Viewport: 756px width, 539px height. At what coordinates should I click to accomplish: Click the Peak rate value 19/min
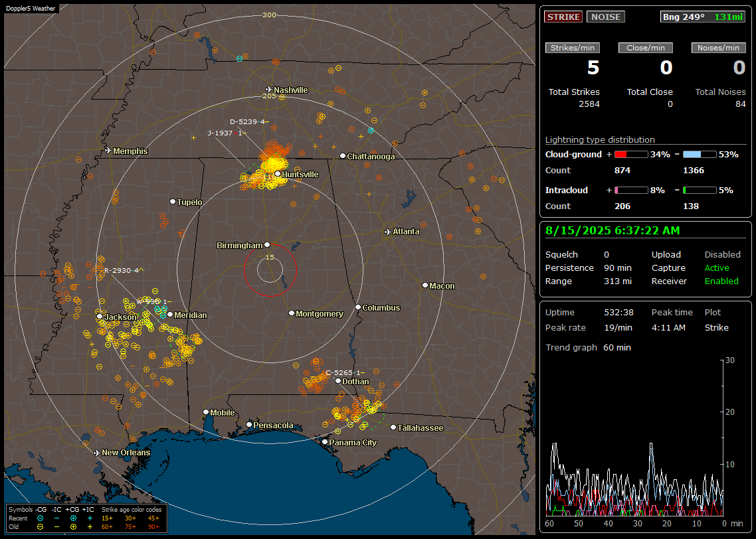[x=618, y=327]
